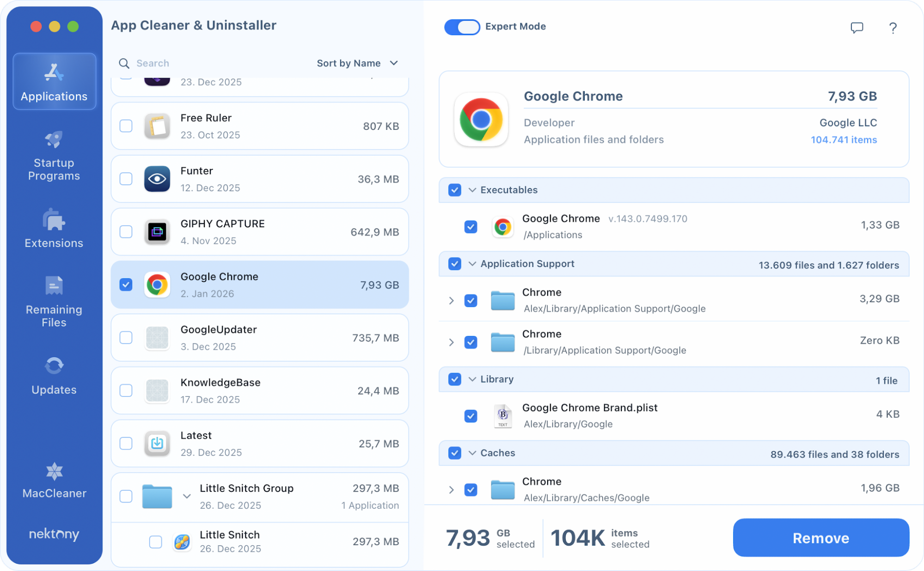Select the KnowledgeBase row name

pos(220,383)
